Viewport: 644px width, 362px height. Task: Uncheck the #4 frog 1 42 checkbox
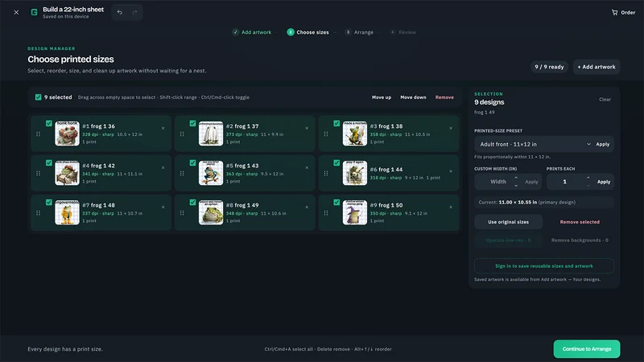coord(49,162)
